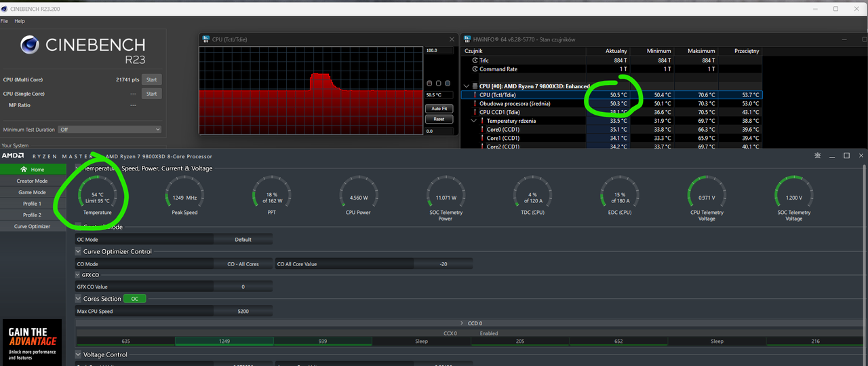
Task: Toggle the OC button in Cores Section
Action: 134,299
